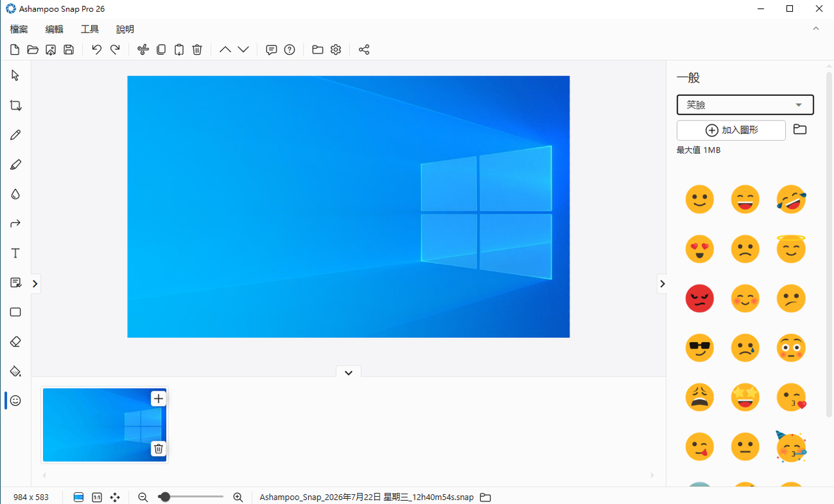Image resolution: width=834 pixels, height=504 pixels.
Task: Move object down with the down chevron
Action: coord(243,49)
